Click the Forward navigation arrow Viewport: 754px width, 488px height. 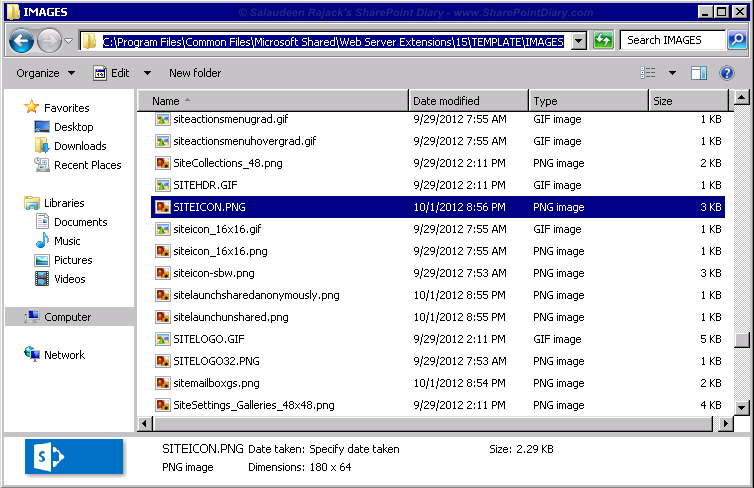point(49,41)
